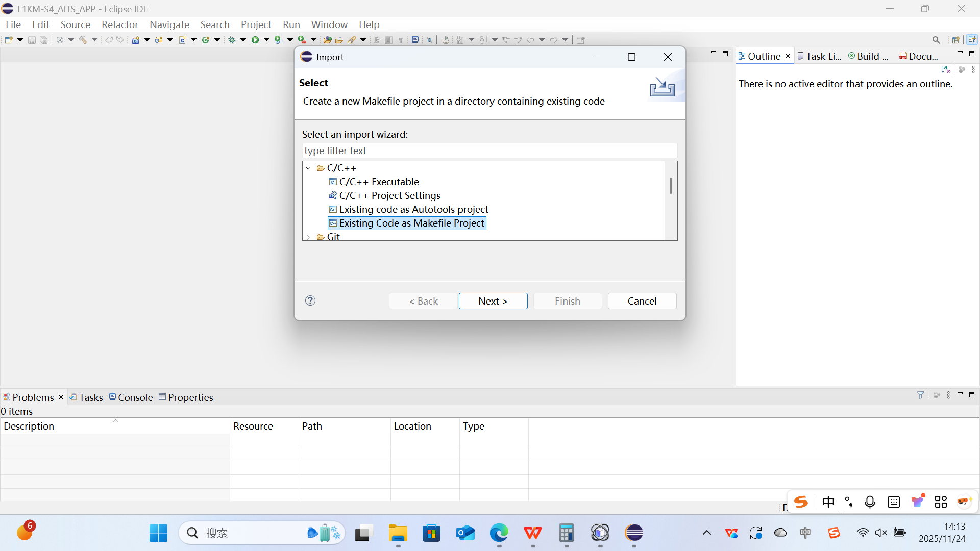Switch to the Console tab
Viewport: 980px width, 551px height.
(x=131, y=397)
